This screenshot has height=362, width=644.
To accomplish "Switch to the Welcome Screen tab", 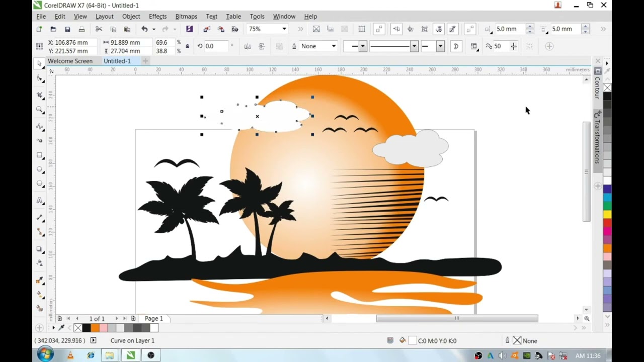I will (x=70, y=61).
